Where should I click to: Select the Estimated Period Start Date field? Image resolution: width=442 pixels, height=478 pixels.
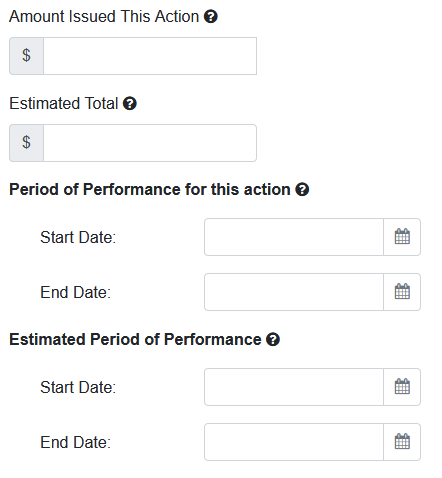(294, 387)
